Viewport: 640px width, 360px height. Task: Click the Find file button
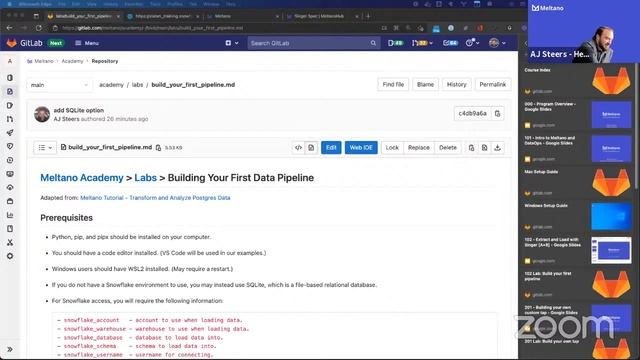tap(393, 84)
